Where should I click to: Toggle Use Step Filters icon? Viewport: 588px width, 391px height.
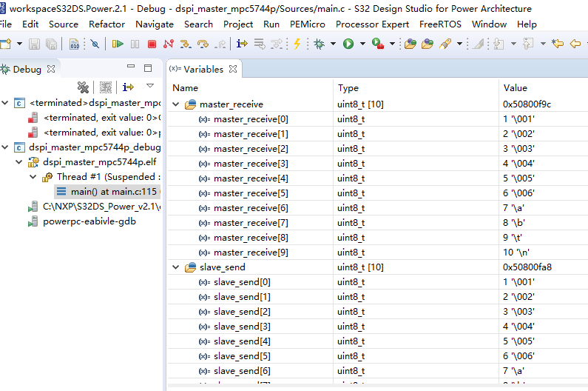[277, 44]
